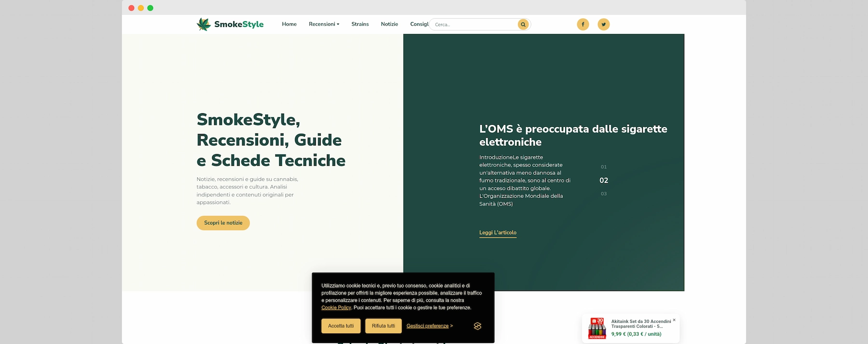Click the Scopri le notizie button
The width and height of the screenshot is (868, 344).
[x=223, y=223]
